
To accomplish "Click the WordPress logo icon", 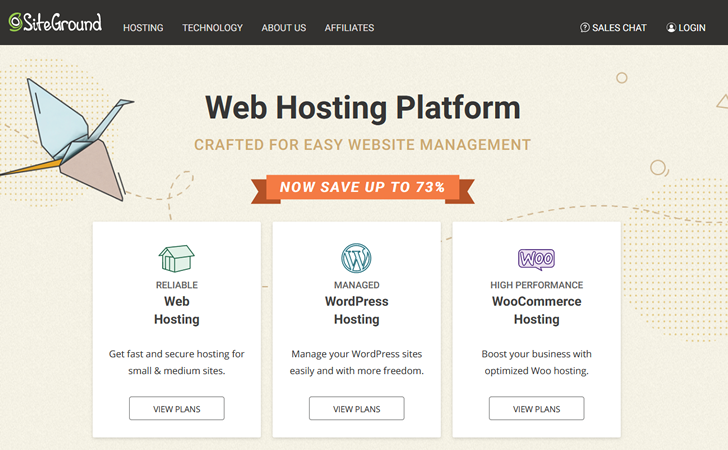I will pyautogui.click(x=356, y=258).
